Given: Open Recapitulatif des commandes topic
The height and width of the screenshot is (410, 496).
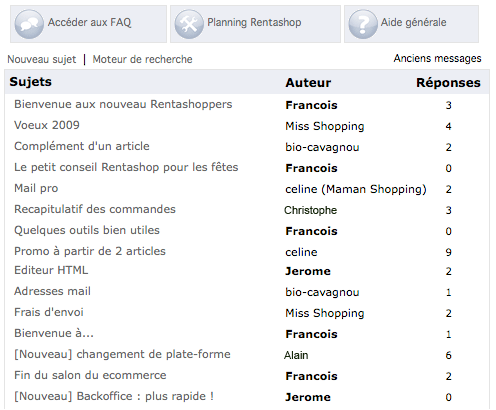Looking at the screenshot, I should tap(95, 209).
